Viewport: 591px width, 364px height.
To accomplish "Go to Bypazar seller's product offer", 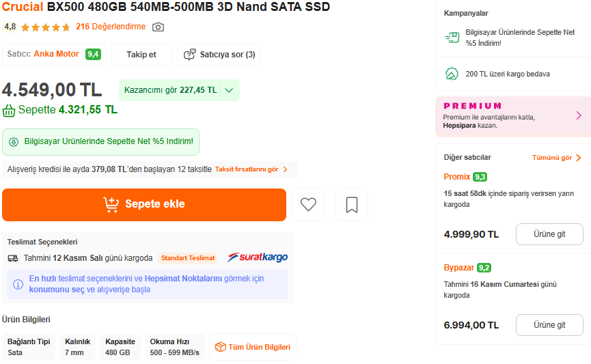I will [549, 325].
